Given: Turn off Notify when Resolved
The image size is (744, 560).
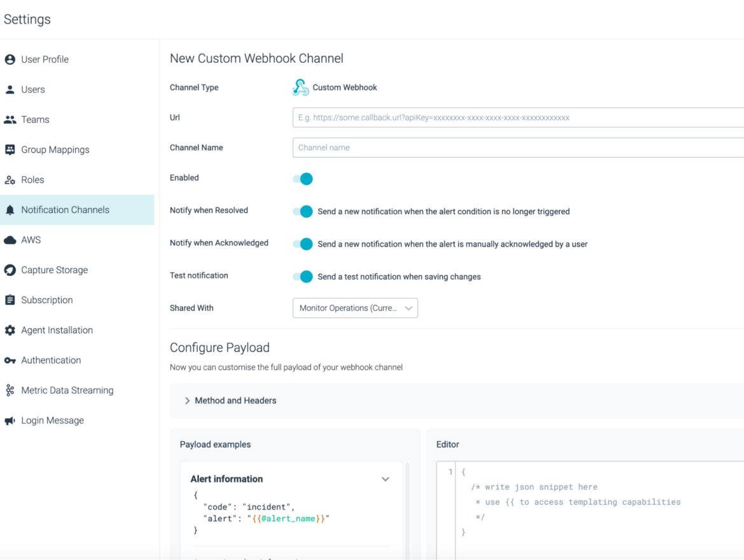Looking at the screenshot, I should pos(302,211).
